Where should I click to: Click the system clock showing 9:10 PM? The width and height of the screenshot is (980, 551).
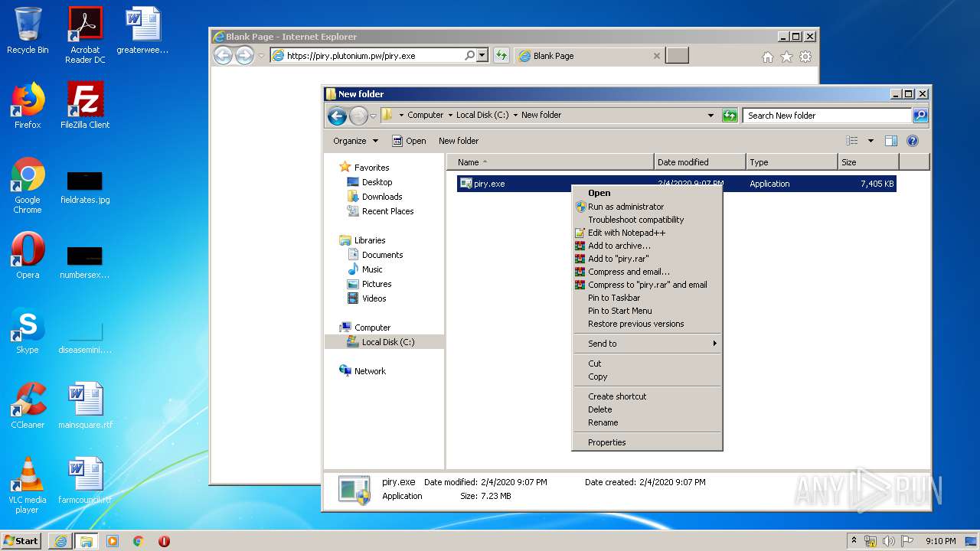coord(940,541)
